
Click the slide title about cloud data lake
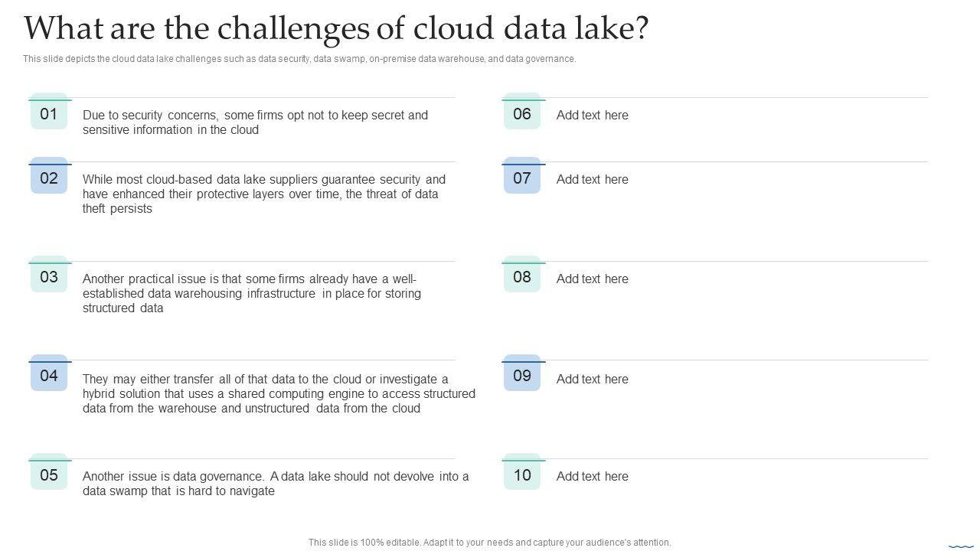[336, 28]
